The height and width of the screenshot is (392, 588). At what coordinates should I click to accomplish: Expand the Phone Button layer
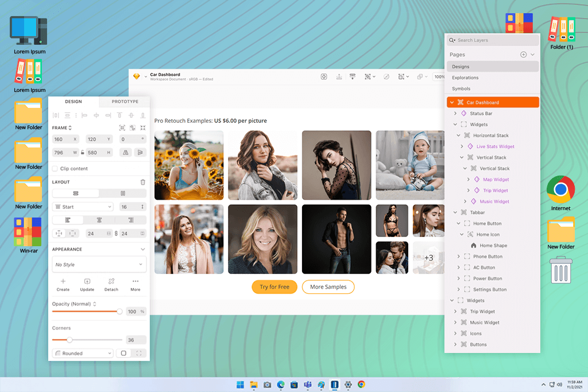tap(459, 257)
